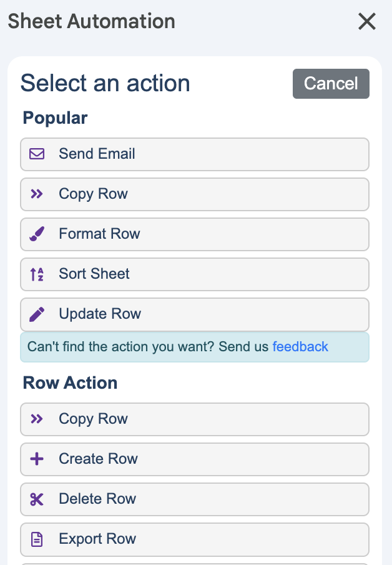Click the double-chevron icon under Row Action
Viewport: 392px width, 565px height.
click(37, 419)
